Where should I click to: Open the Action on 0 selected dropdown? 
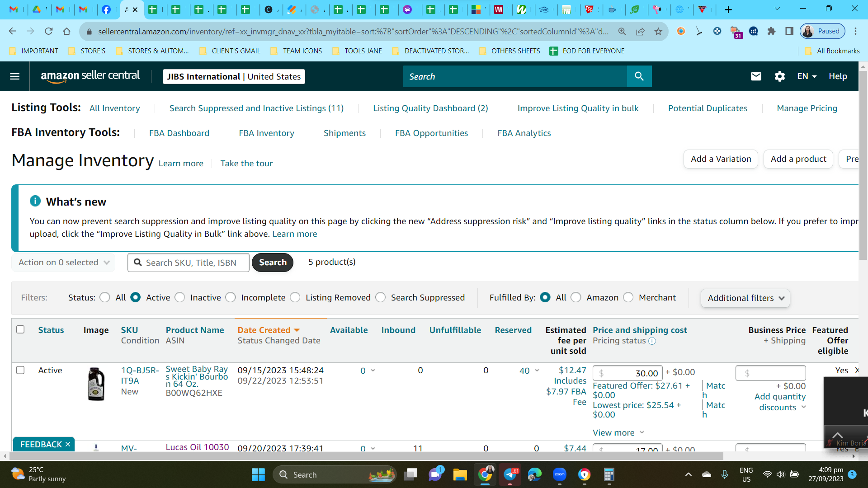coord(63,263)
